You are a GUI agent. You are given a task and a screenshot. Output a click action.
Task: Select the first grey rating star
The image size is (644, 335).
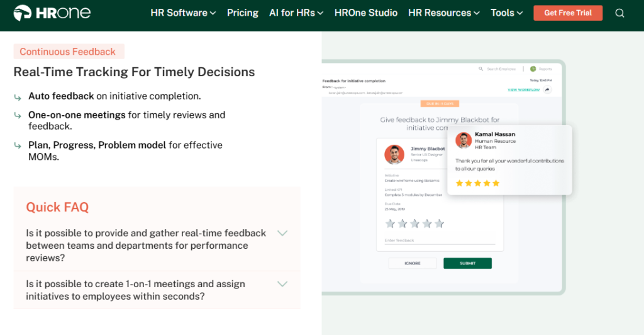coord(390,224)
